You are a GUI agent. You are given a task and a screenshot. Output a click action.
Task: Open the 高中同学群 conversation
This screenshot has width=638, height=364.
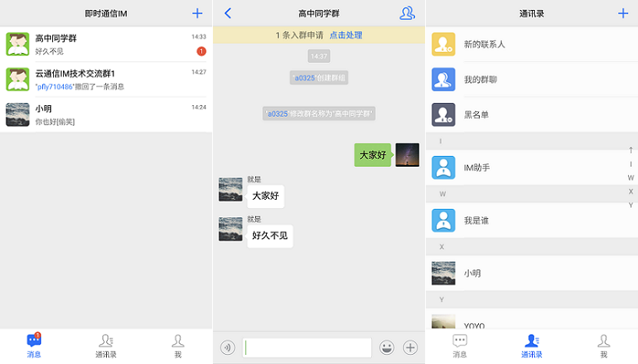pos(106,45)
